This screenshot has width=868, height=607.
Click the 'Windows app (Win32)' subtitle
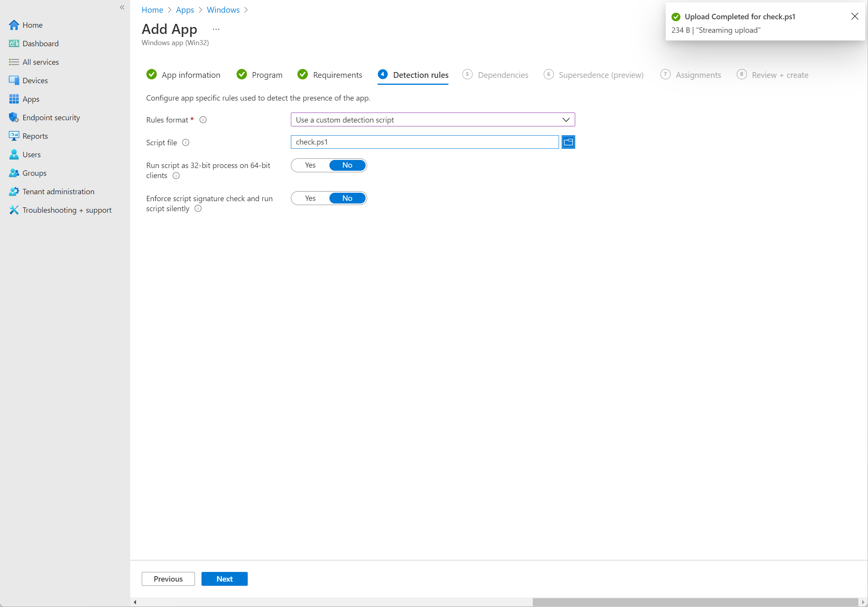click(175, 43)
